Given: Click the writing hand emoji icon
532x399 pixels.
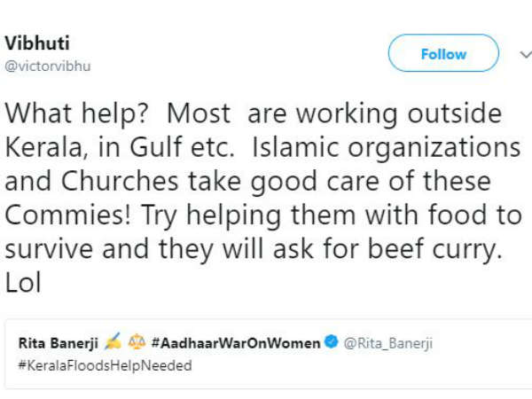Looking at the screenshot, I should (113, 341).
